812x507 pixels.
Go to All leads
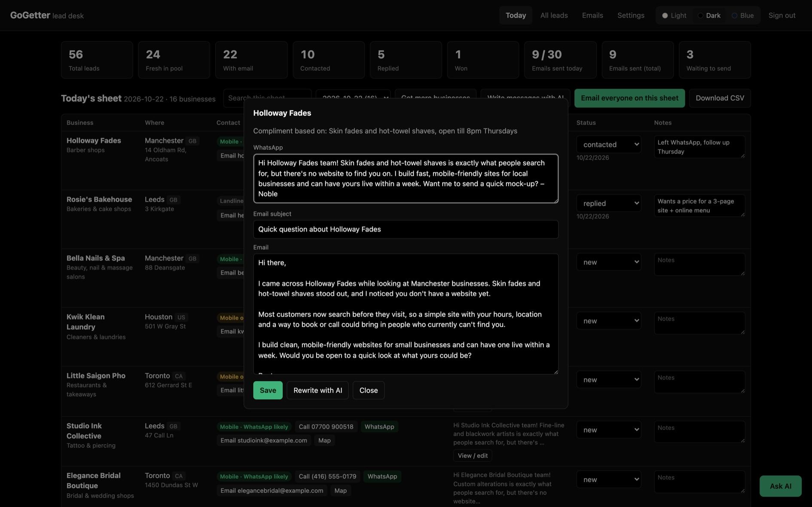coord(554,15)
